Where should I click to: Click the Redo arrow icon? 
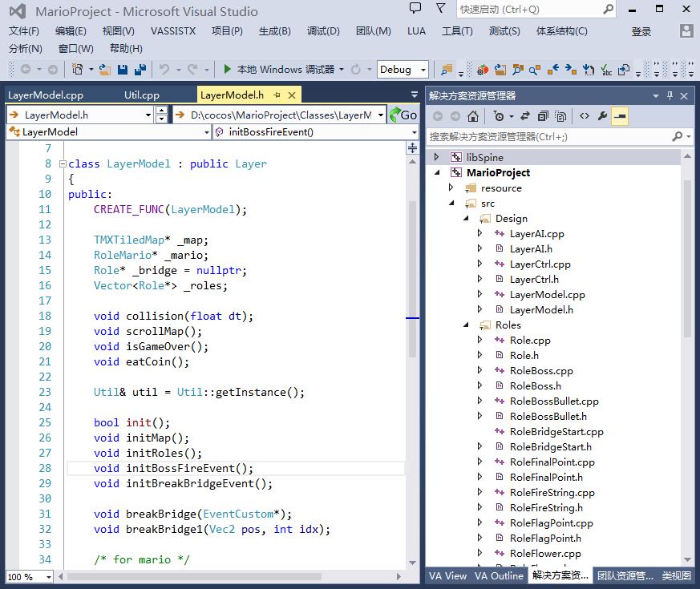(x=192, y=69)
